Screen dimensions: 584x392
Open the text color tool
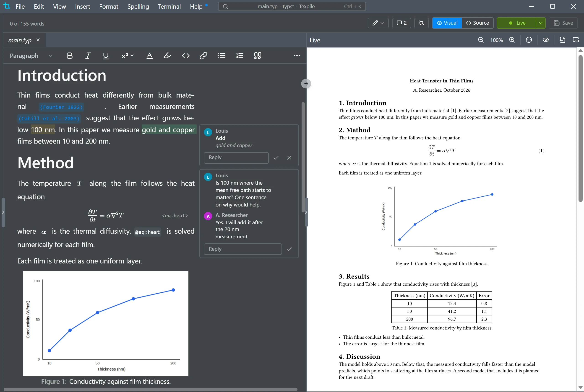point(149,56)
